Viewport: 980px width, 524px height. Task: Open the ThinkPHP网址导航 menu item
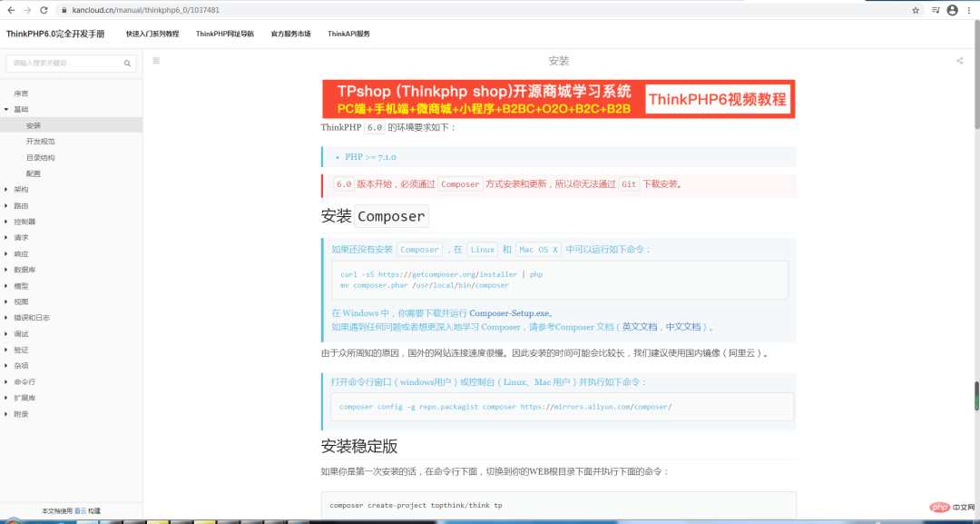click(222, 33)
